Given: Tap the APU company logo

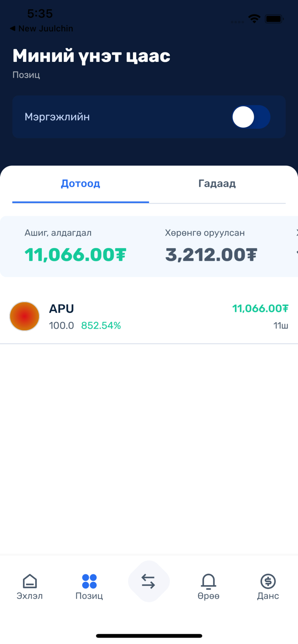Looking at the screenshot, I should (24, 316).
